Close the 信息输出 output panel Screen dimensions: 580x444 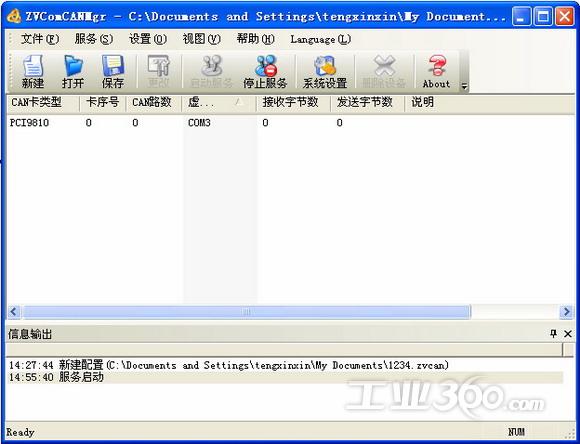coord(568,334)
